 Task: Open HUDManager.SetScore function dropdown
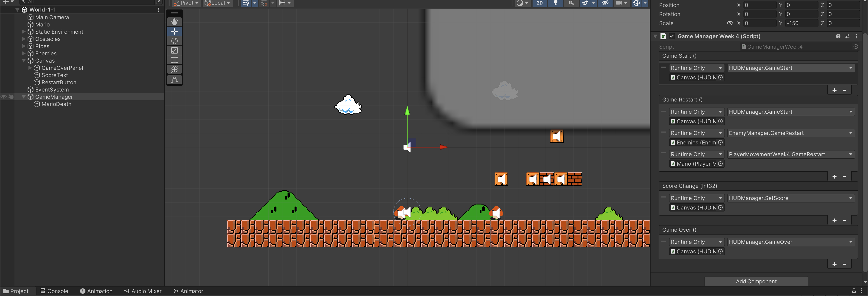pos(790,198)
